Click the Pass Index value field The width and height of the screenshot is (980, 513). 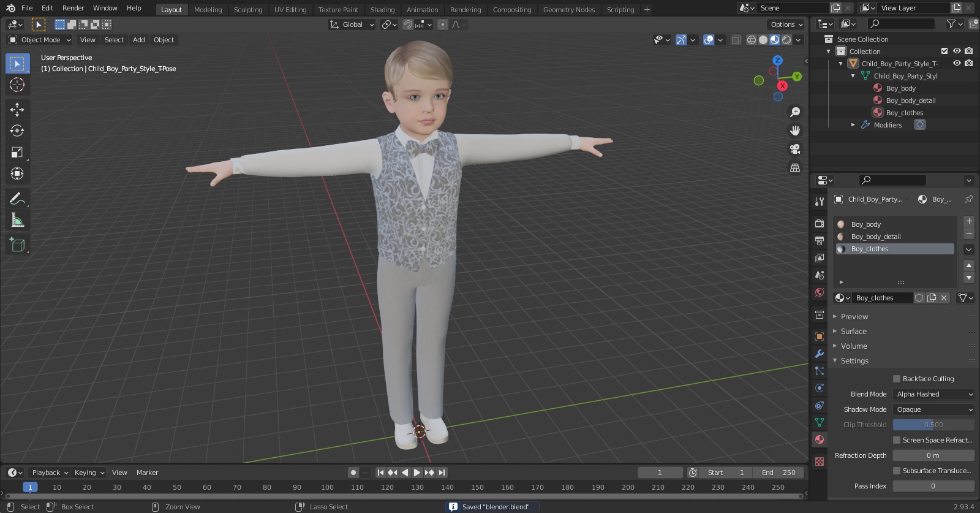click(933, 486)
